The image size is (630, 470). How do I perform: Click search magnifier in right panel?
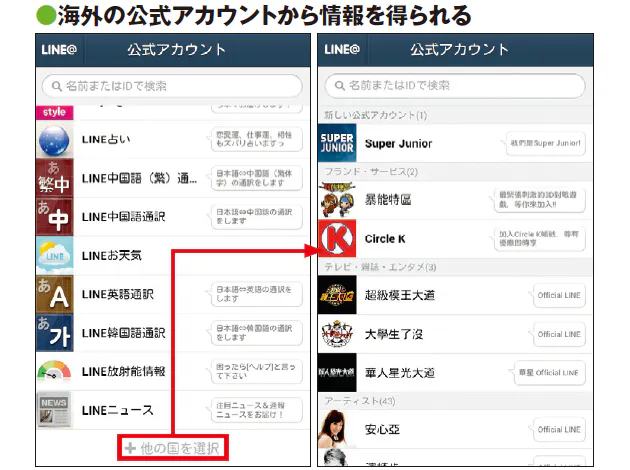pos(340,86)
